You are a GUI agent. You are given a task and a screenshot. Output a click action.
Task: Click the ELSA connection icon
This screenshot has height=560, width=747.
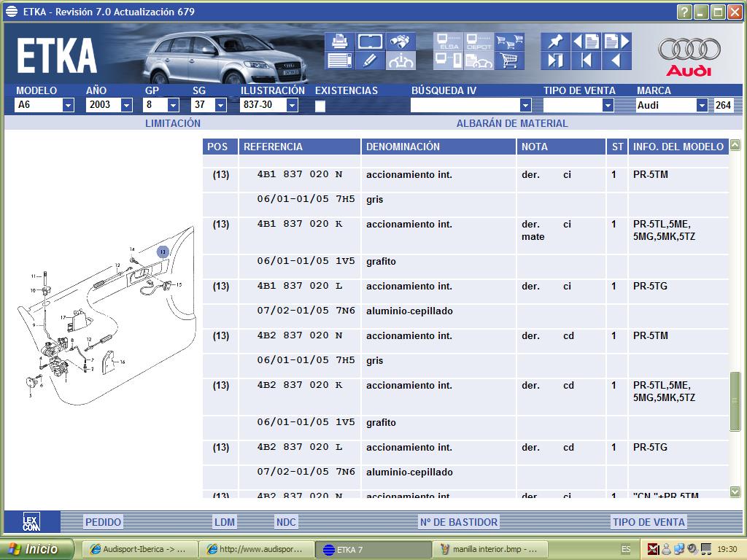pyautogui.click(x=448, y=42)
